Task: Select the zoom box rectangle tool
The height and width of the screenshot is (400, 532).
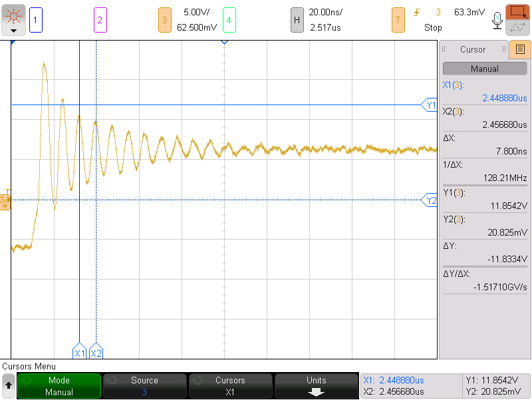Action: click(517, 11)
